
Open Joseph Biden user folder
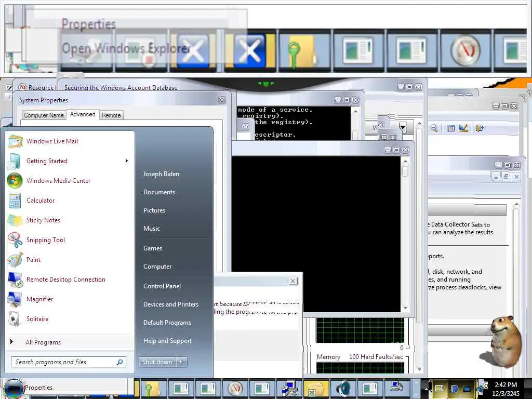pyautogui.click(x=161, y=174)
